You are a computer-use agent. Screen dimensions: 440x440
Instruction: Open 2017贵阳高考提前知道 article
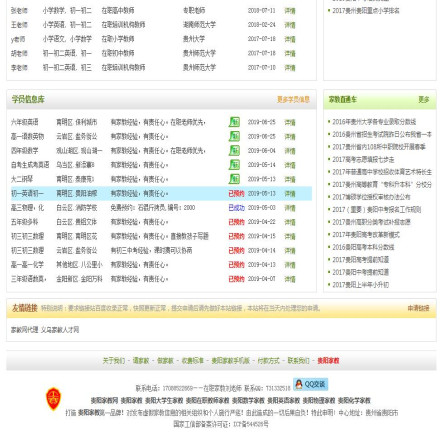tap(361, 260)
